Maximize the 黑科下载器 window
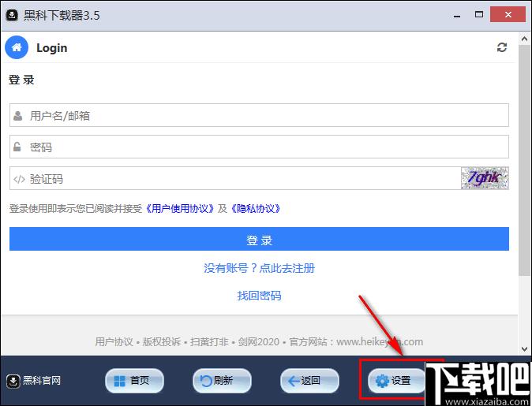 tap(479, 14)
